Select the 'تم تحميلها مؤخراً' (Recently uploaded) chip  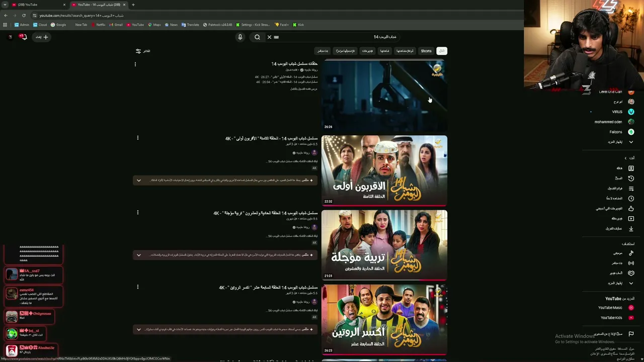345,51
